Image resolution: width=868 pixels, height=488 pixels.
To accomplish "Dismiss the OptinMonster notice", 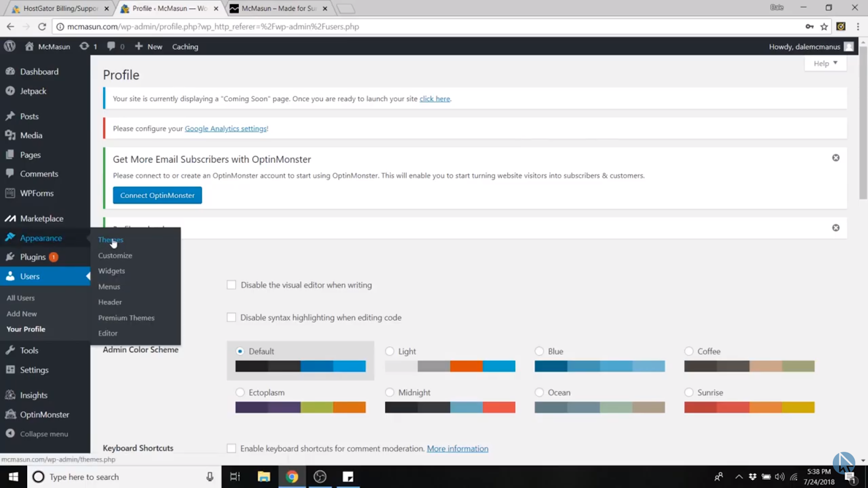I will tap(836, 158).
